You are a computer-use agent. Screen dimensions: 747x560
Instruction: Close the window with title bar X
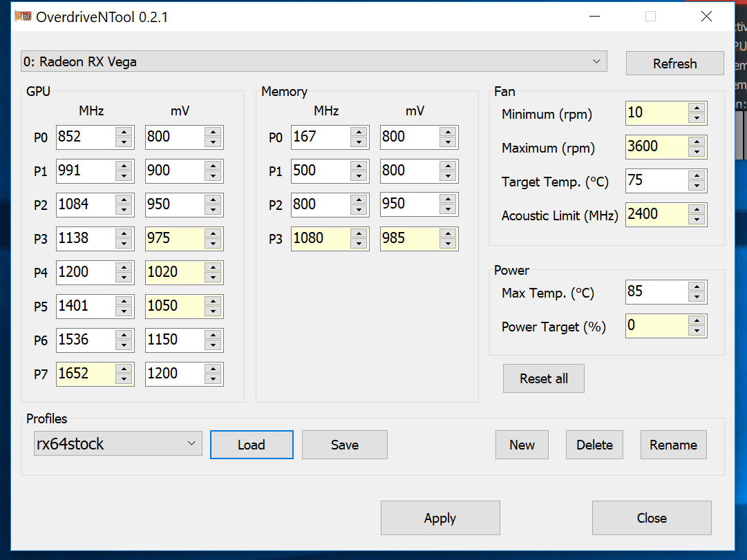coord(706,17)
